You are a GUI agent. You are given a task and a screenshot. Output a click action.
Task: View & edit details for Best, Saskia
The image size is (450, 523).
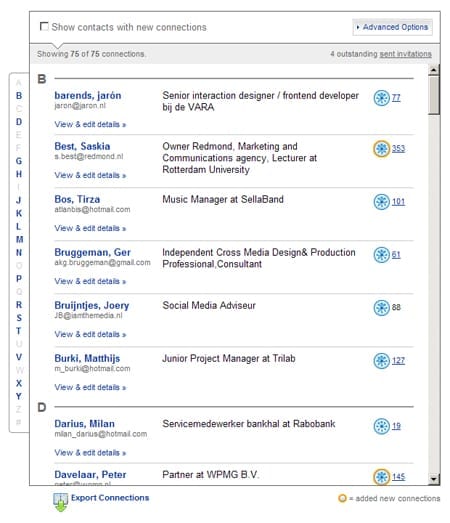90,175
